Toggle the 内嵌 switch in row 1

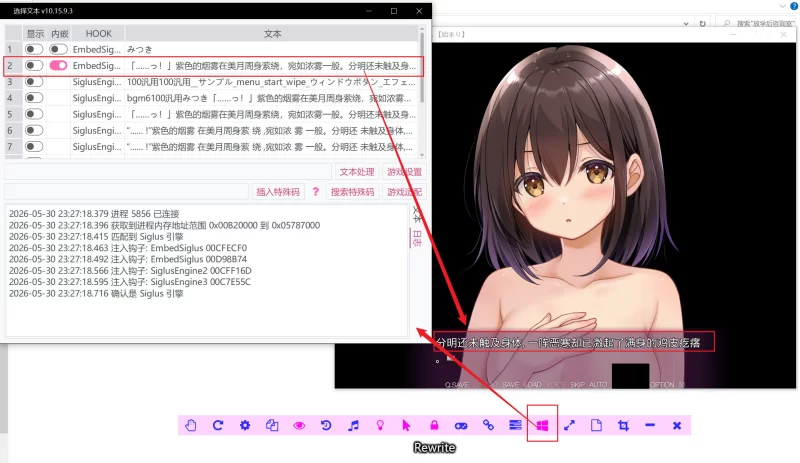point(58,49)
